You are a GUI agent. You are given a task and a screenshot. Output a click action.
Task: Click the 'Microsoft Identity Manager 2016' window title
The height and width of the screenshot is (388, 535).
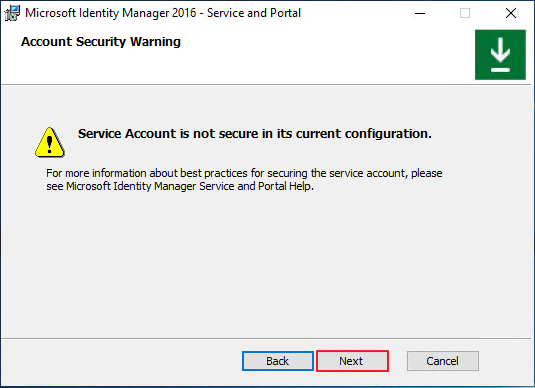click(163, 13)
